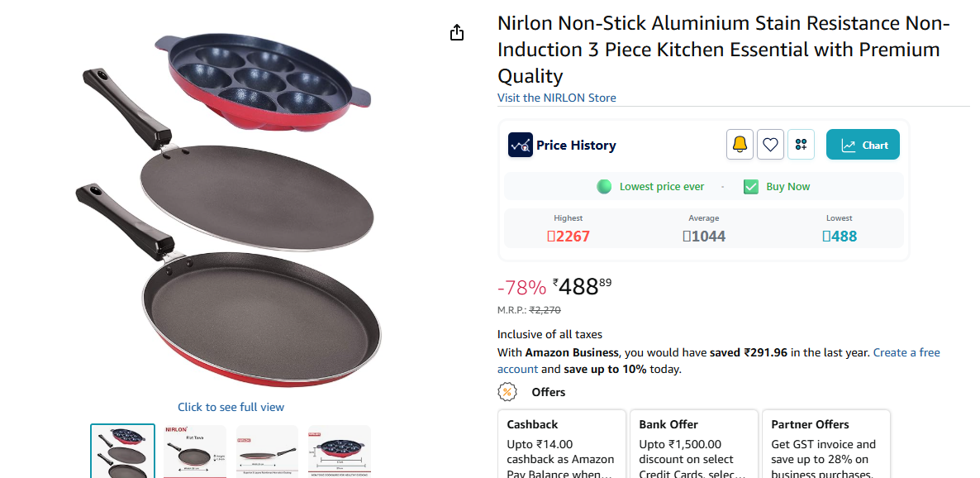Set a price alert with the bell icon

point(740,145)
